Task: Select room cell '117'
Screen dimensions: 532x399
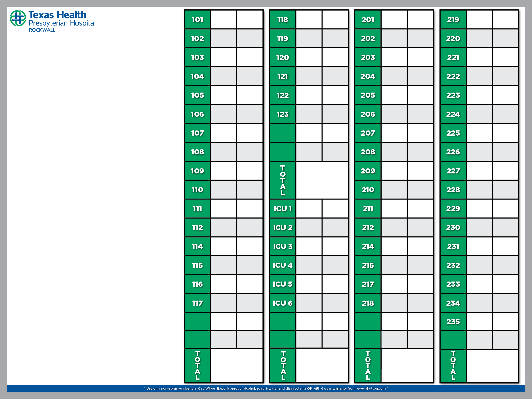Action: pos(197,303)
